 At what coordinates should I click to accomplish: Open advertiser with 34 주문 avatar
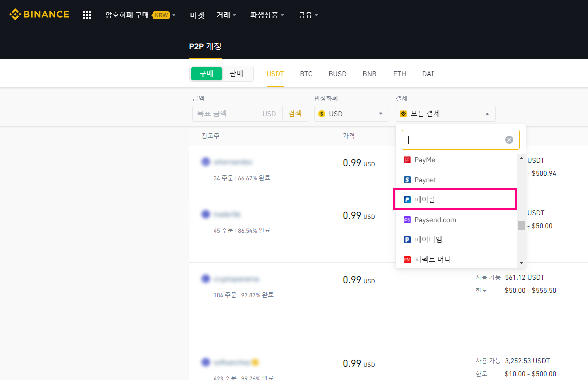click(205, 162)
